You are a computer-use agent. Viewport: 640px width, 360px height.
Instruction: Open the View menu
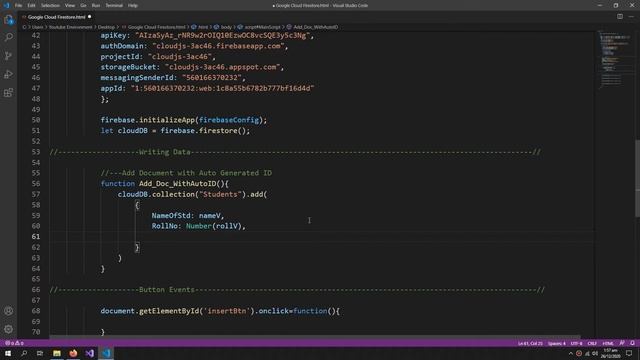coord(70,5)
